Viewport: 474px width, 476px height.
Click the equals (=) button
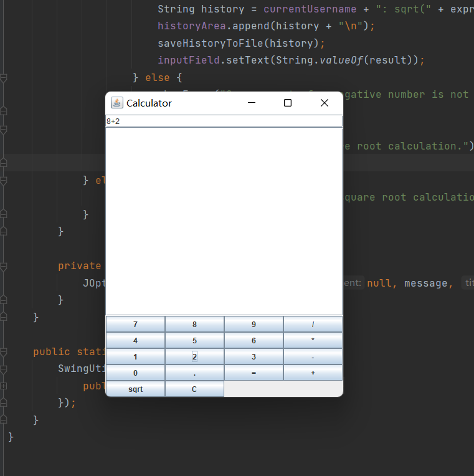(x=254, y=373)
